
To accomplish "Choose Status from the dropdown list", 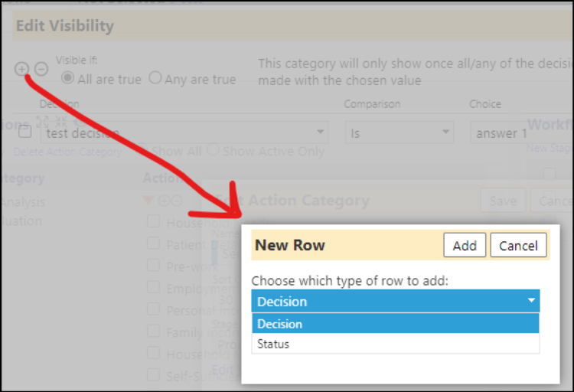I will tap(396, 344).
